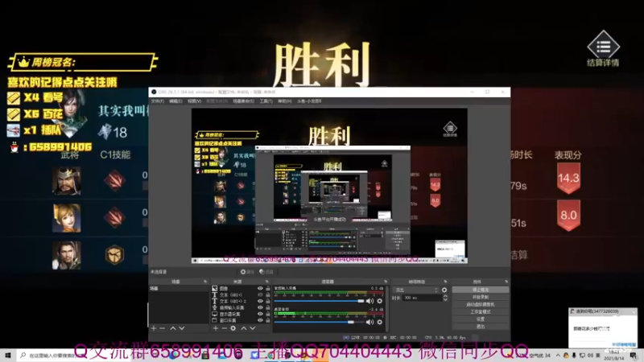Open the action center notification icon
644x362 pixels.
(x=634, y=356)
